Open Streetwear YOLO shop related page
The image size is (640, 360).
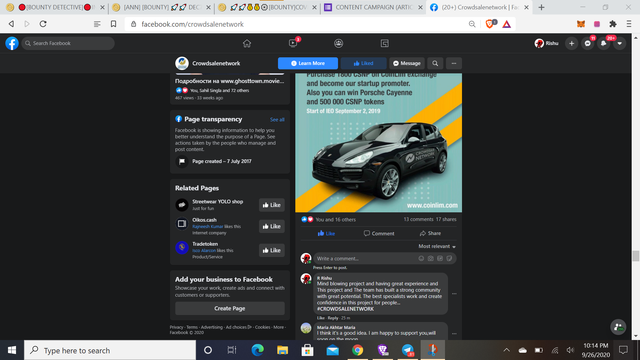pyautogui.click(x=218, y=202)
